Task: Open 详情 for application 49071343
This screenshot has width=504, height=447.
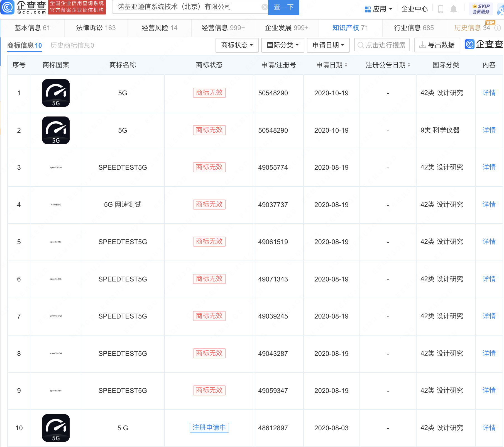Action: [489, 279]
